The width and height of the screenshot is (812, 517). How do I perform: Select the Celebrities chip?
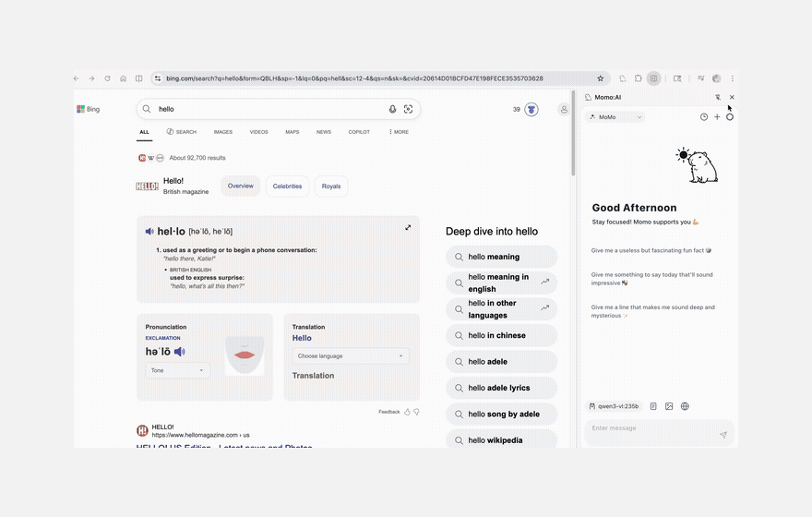(x=287, y=186)
